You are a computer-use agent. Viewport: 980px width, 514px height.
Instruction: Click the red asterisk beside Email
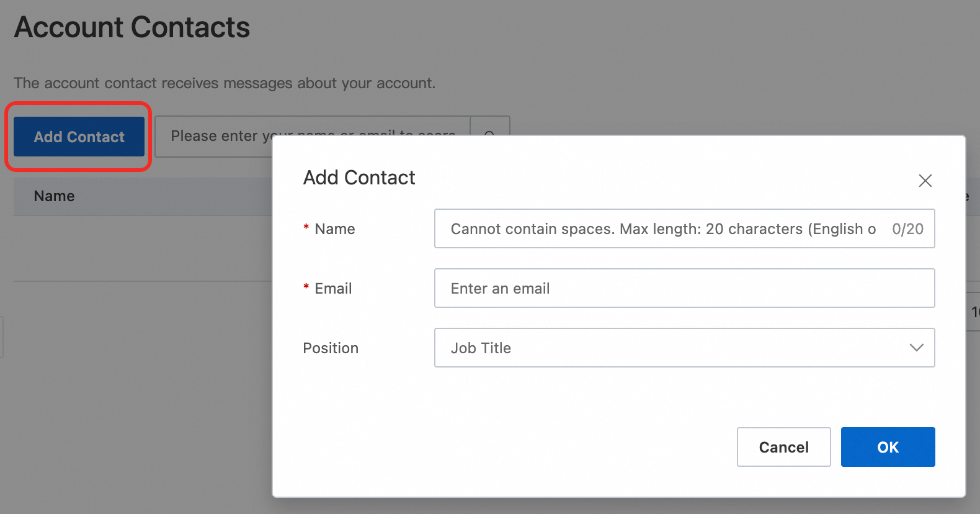point(306,288)
